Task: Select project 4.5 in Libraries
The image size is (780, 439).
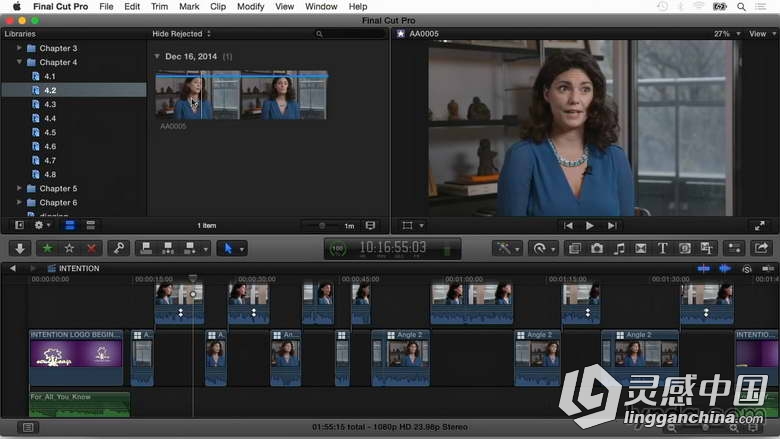Action: pos(75,132)
